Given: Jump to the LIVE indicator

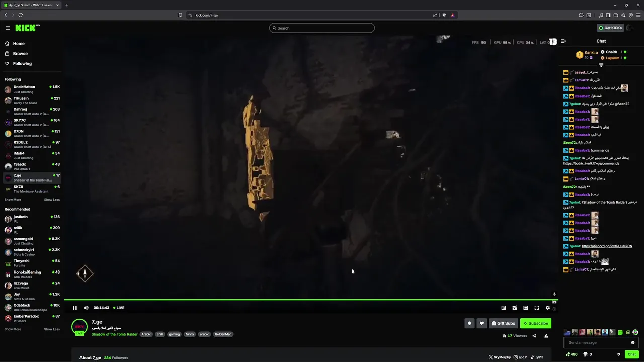Looking at the screenshot, I should click(119, 308).
